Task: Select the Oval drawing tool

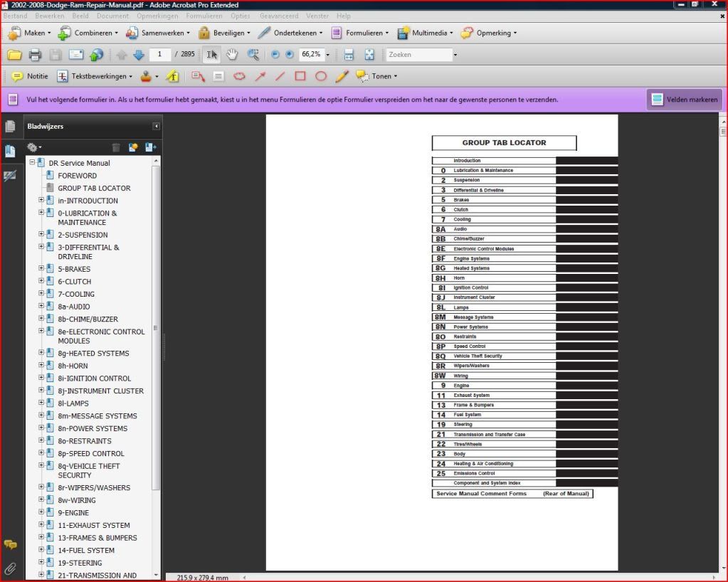Action: coord(321,76)
